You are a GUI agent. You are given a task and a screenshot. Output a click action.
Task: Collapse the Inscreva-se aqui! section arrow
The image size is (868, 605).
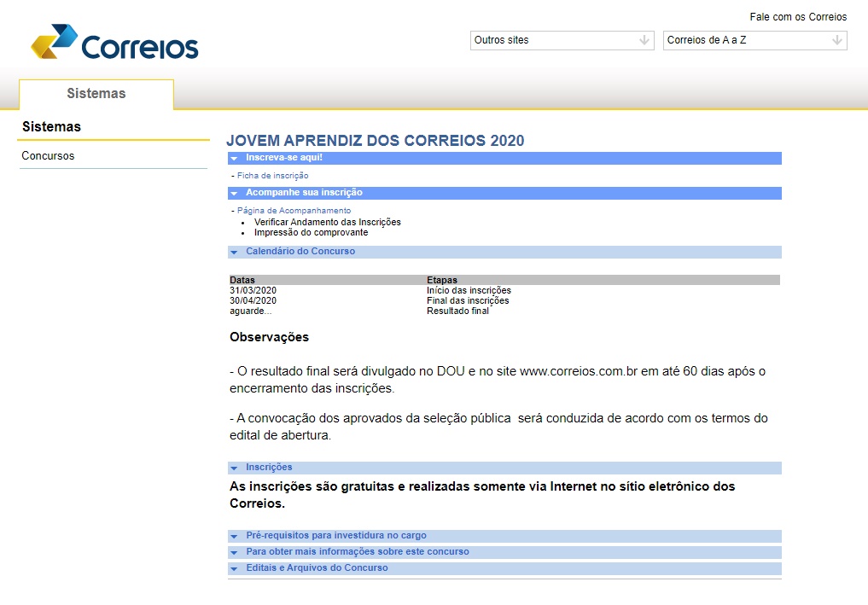point(234,159)
